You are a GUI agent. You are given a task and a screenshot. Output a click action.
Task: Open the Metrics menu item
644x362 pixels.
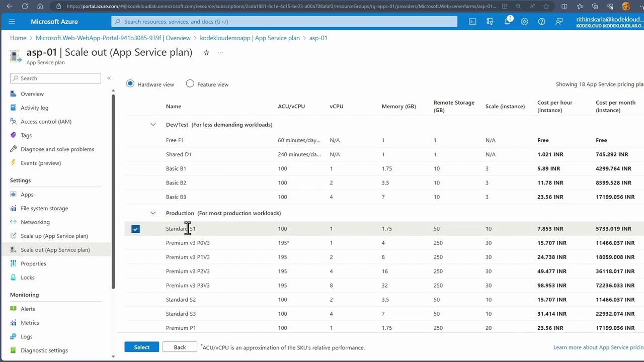[x=30, y=323]
